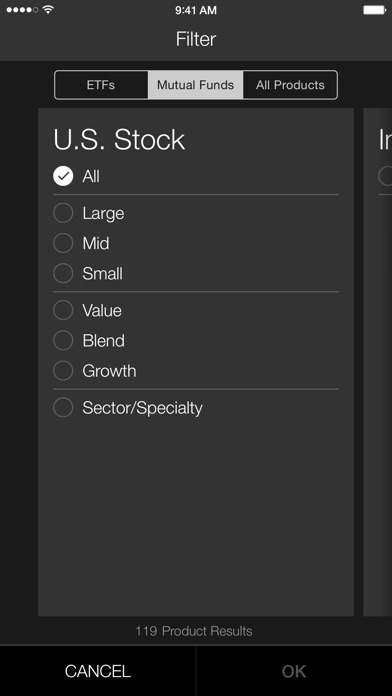Screen dimensions: 392x696
Task: Select the Small radio circle
Action: pos(63,273)
